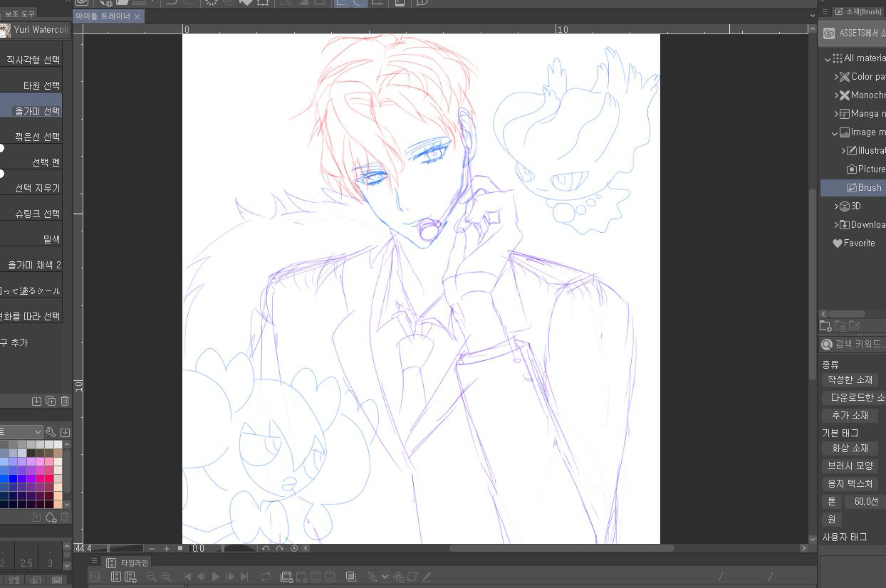Click the 화상 소재 tag button
Screen dimensions: 886x588
pyautogui.click(x=849, y=448)
